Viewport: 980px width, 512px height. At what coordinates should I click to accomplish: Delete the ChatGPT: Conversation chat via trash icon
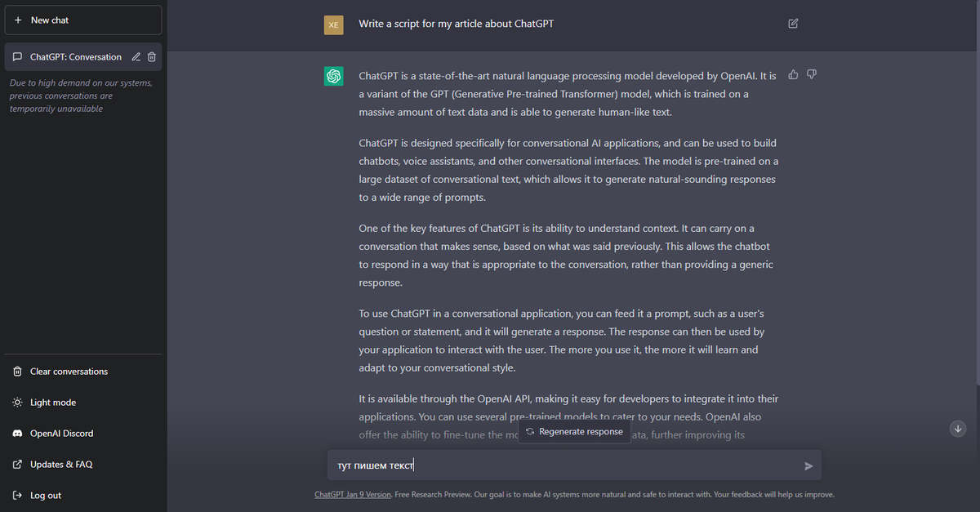click(152, 57)
